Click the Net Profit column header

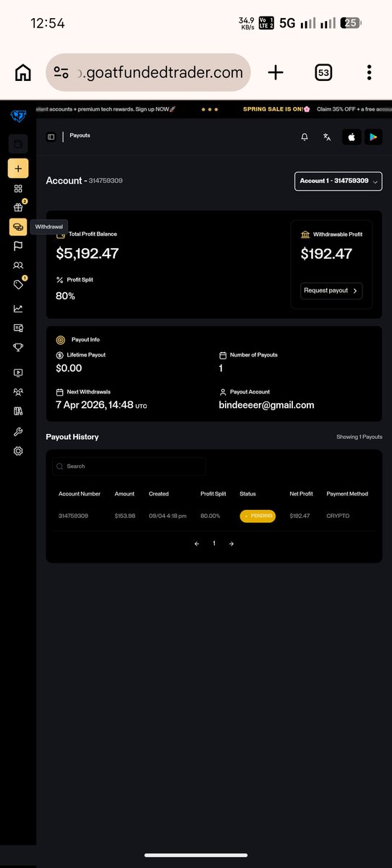(x=301, y=494)
